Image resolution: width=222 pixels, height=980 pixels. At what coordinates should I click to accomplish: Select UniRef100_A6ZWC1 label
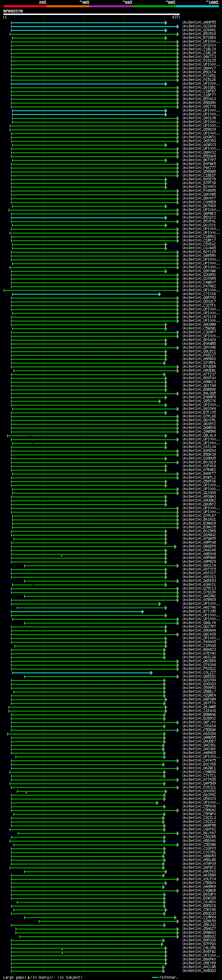click(199, 768)
